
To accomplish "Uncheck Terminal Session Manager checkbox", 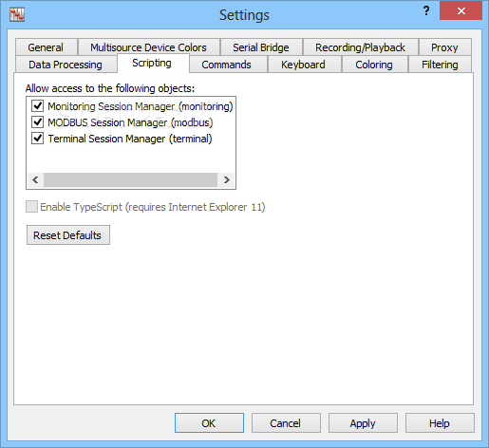I will pos(38,138).
